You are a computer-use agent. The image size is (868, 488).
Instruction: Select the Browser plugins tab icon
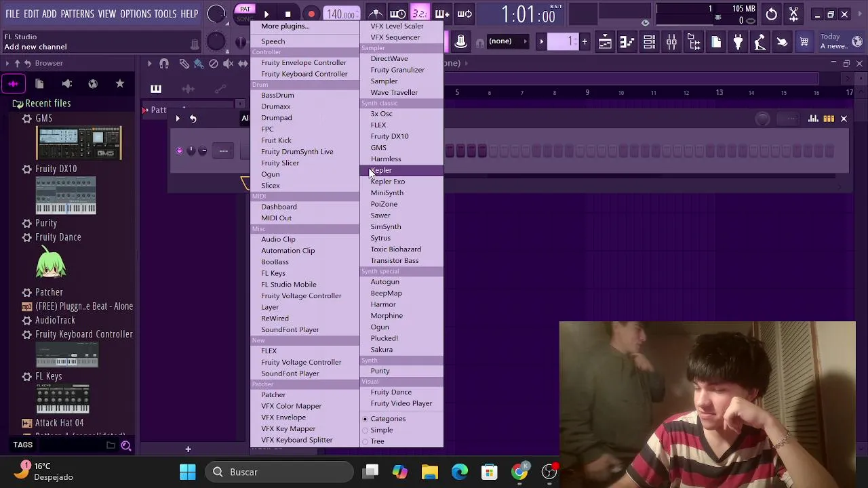pyautogui.click(x=66, y=83)
